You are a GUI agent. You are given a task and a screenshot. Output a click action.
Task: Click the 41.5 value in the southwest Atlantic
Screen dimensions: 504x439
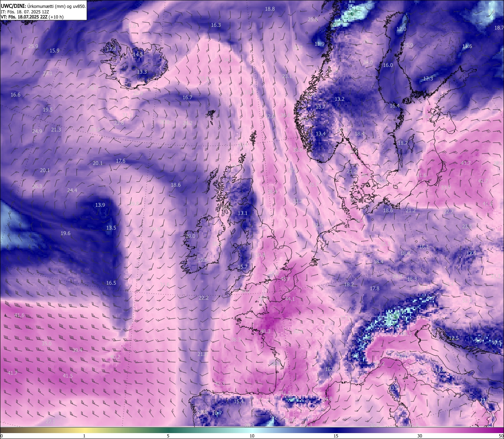68,376
